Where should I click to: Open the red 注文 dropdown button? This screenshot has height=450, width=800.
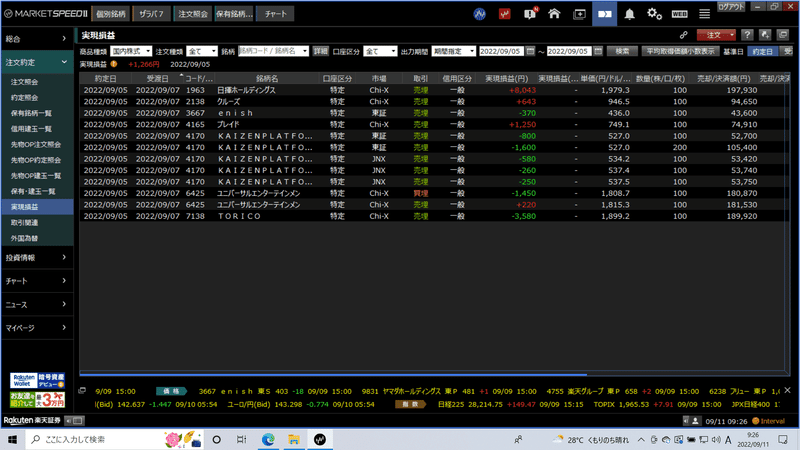click(x=716, y=35)
